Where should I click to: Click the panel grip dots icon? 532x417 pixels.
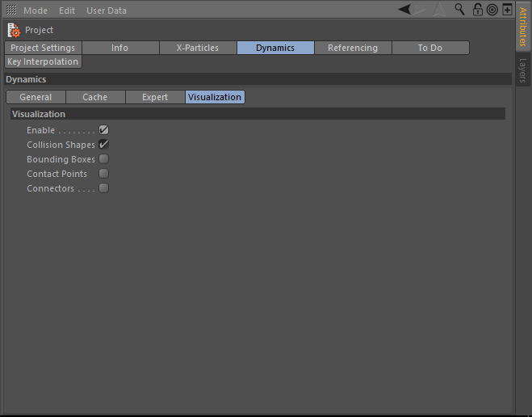point(11,10)
